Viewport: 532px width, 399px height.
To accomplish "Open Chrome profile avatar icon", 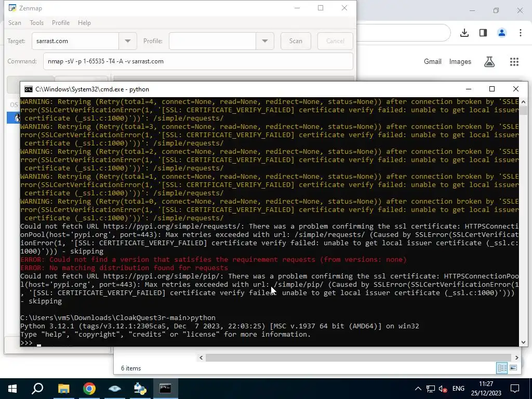I will click(502, 33).
